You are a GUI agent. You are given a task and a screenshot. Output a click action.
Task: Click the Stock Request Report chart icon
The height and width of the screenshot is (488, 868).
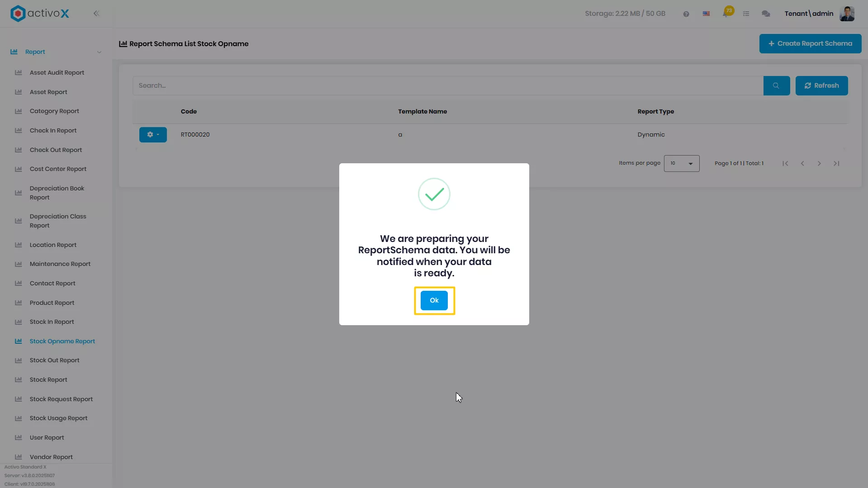[x=19, y=399]
